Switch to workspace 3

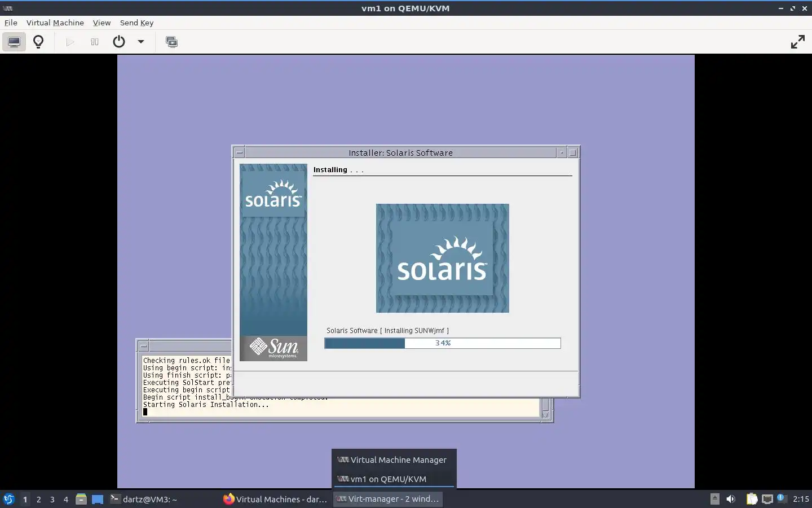[x=52, y=499]
